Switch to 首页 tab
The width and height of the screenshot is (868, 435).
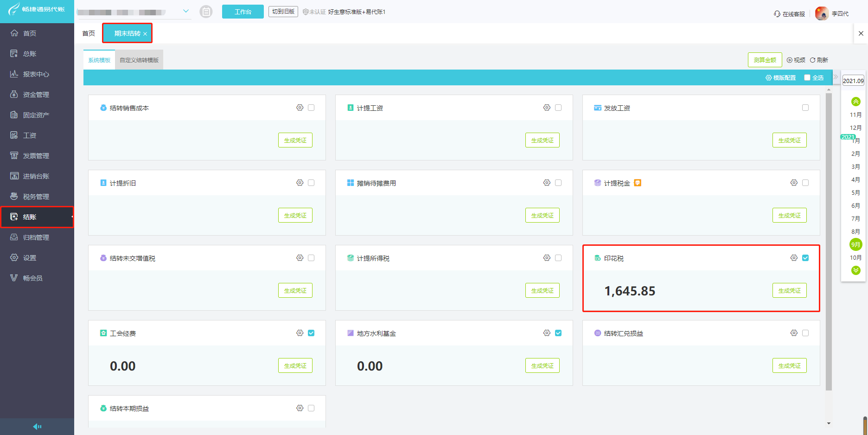click(x=89, y=33)
